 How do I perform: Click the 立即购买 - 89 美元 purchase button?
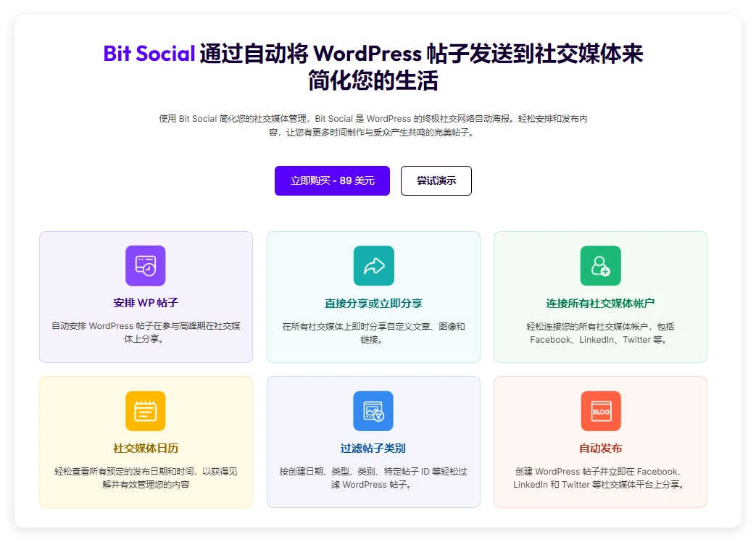(x=332, y=180)
